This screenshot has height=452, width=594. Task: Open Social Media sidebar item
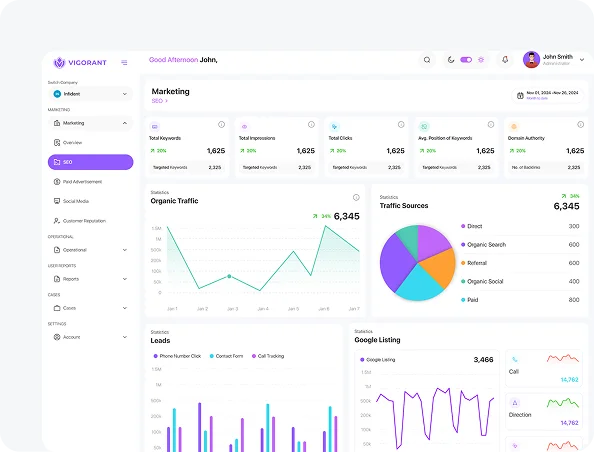(x=91, y=201)
